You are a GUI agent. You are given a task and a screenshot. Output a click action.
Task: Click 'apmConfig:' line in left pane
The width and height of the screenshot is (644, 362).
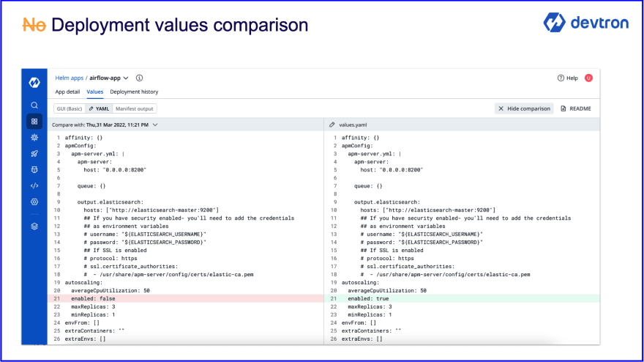(80, 146)
